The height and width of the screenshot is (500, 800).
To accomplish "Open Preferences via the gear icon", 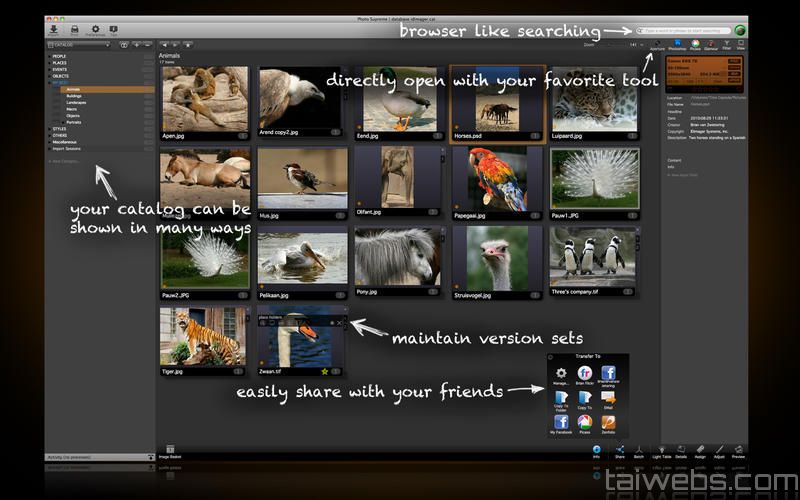I will [95, 29].
